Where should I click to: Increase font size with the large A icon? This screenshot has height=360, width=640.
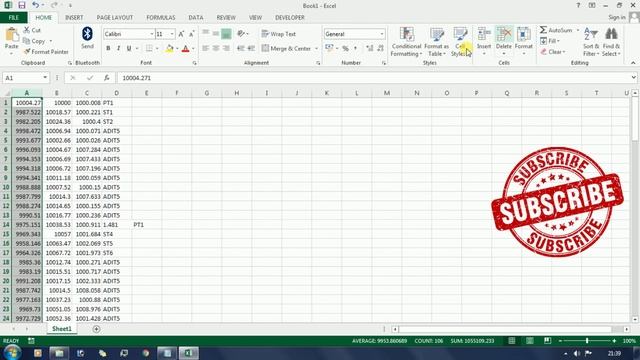pyautogui.click(x=181, y=34)
